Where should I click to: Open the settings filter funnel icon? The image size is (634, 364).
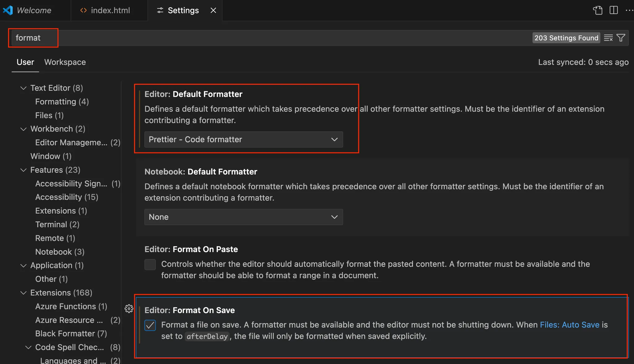[x=621, y=38]
